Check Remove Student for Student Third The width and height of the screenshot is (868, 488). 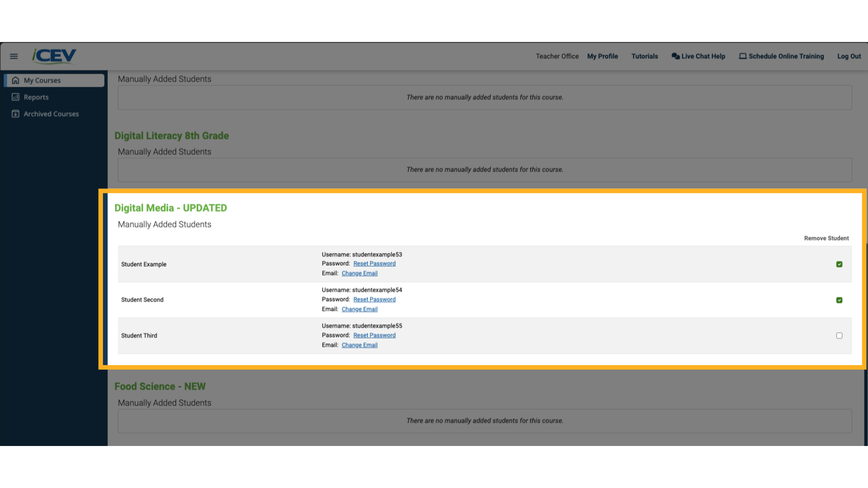[839, 336]
